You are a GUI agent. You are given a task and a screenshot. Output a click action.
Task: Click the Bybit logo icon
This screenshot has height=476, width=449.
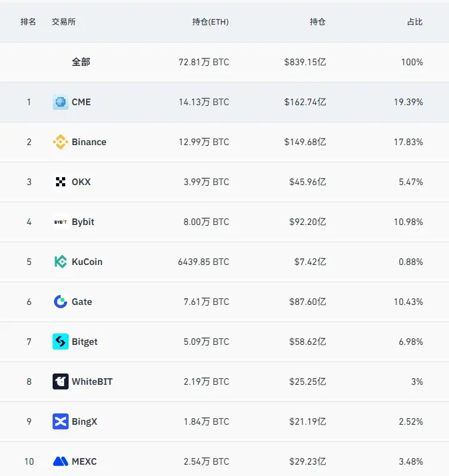[x=61, y=222]
